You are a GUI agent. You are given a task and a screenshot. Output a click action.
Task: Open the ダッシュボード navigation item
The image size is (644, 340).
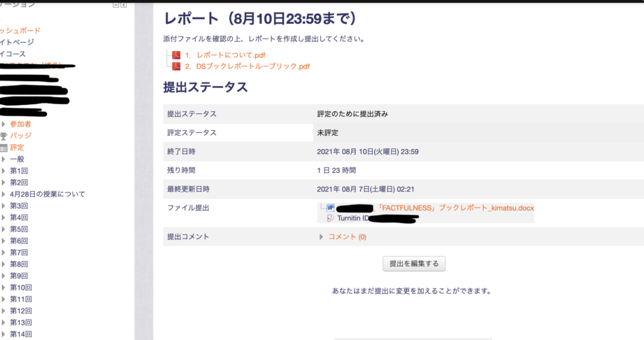[x=20, y=31]
